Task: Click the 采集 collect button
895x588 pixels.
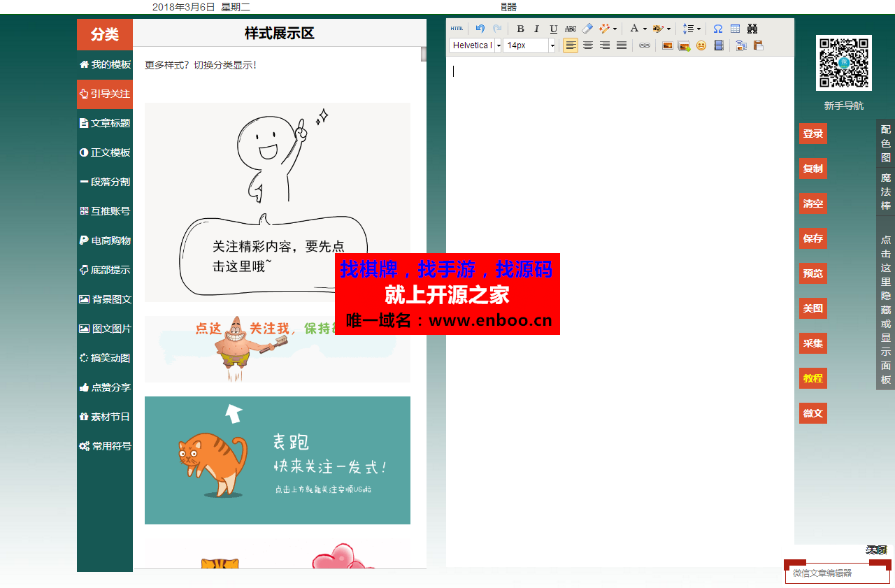Action: click(813, 343)
